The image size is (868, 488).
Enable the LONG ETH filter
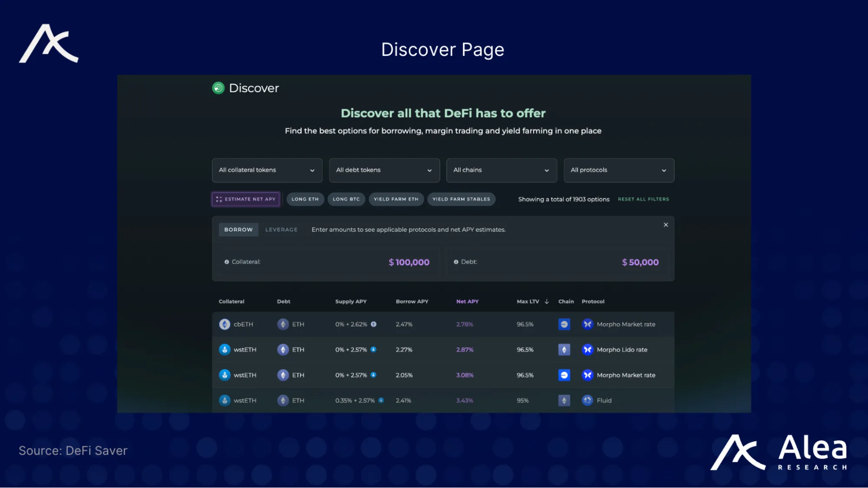tap(305, 199)
